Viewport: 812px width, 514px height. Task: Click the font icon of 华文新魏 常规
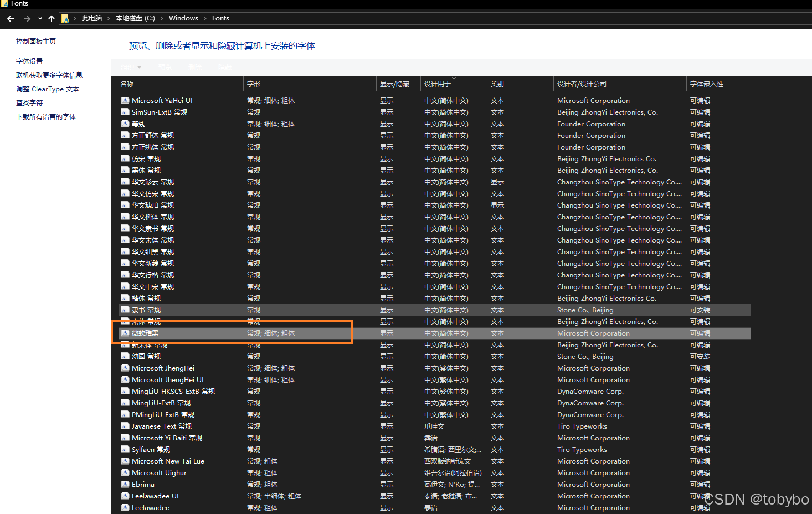tap(125, 264)
